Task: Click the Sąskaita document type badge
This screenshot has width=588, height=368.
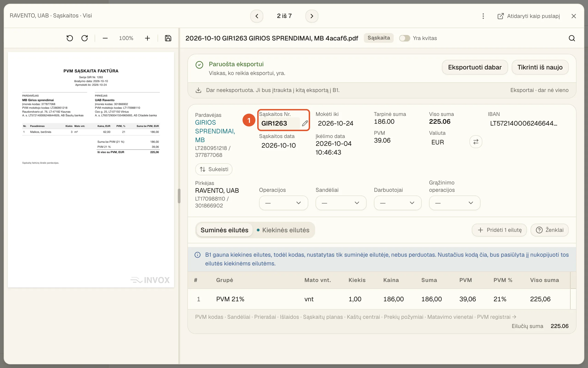Action: 379,38
